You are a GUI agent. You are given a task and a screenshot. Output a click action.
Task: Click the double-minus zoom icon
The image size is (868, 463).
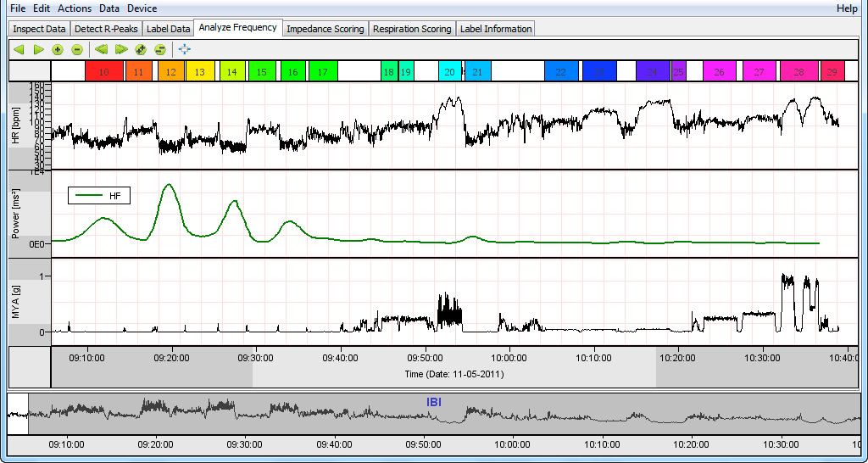pos(160,50)
